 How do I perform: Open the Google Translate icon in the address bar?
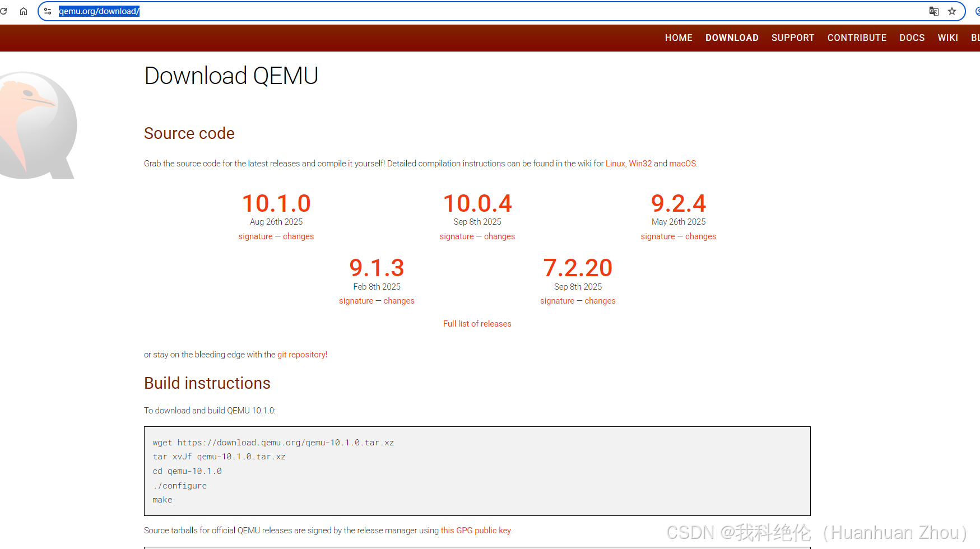coord(933,11)
